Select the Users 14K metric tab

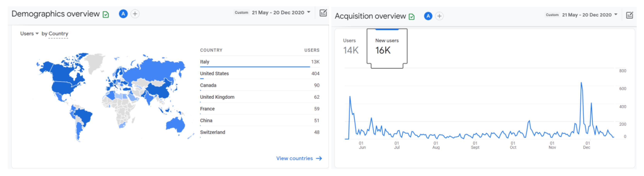pyautogui.click(x=350, y=47)
